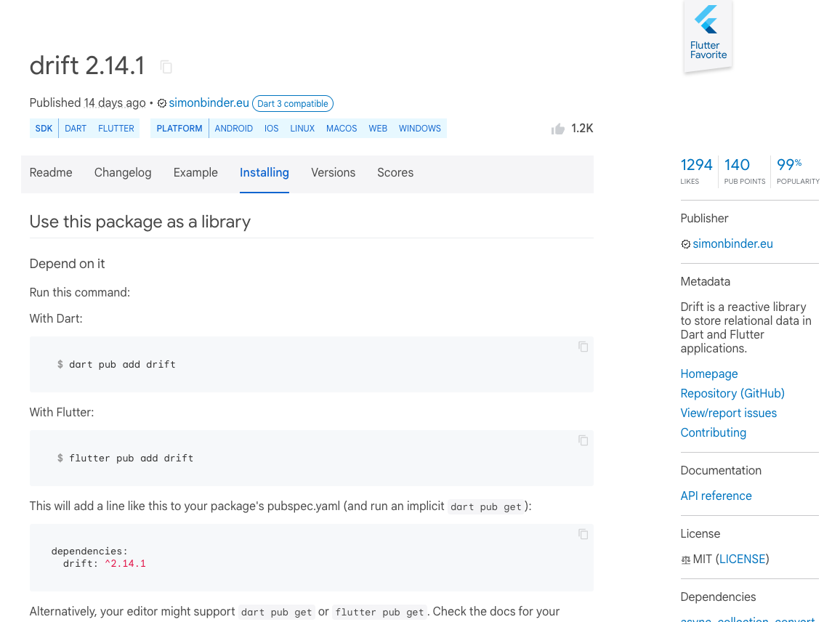The width and height of the screenshot is (840, 622).
Task: Click the API reference link
Action: tap(716, 496)
